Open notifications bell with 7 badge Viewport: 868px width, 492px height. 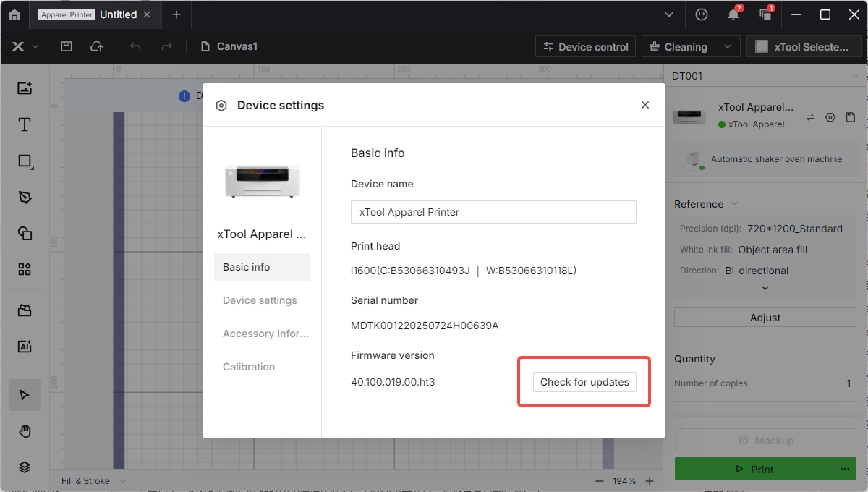[733, 14]
